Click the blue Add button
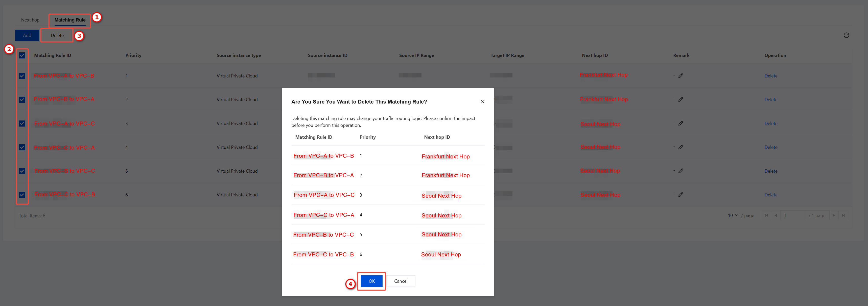 tap(27, 35)
